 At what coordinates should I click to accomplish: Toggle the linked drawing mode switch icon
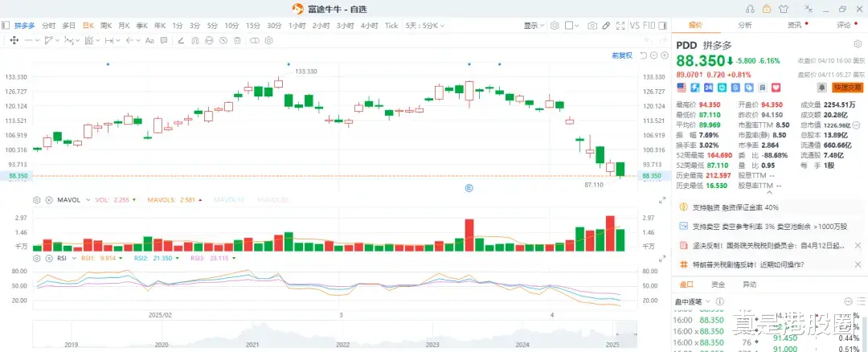255,40
